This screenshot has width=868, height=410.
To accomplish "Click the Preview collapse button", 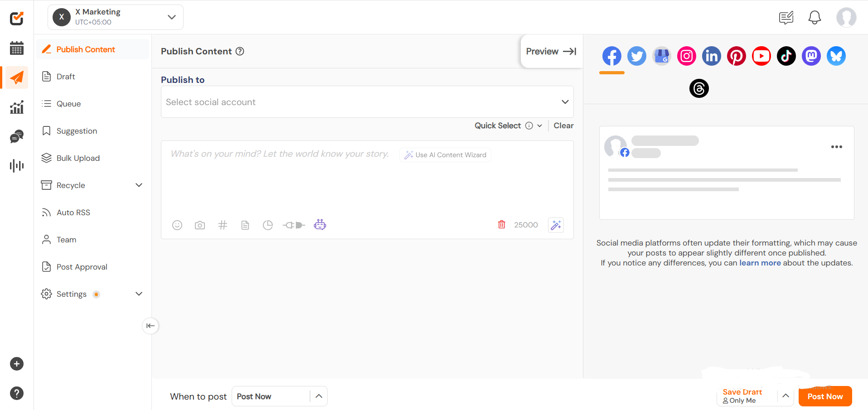I will point(552,51).
